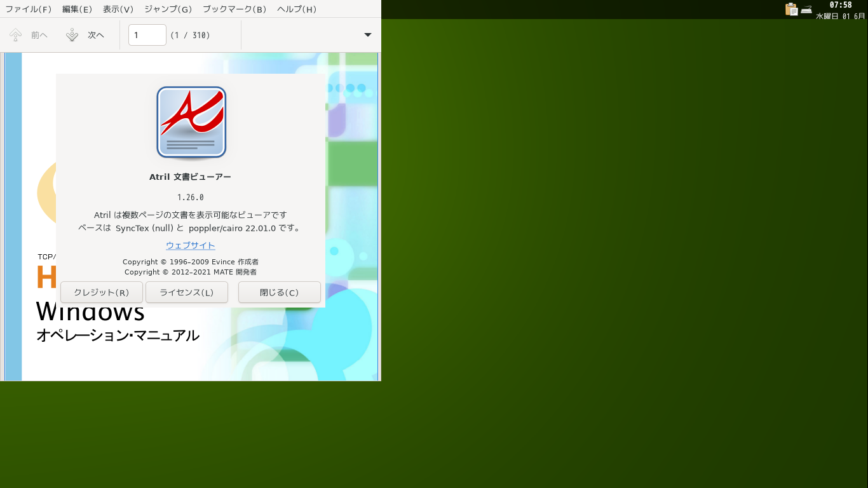Click the Atril 文書ビューアー title text
Image resolution: width=868 pixels, height=488 pixels.
(x=191, y=177)
